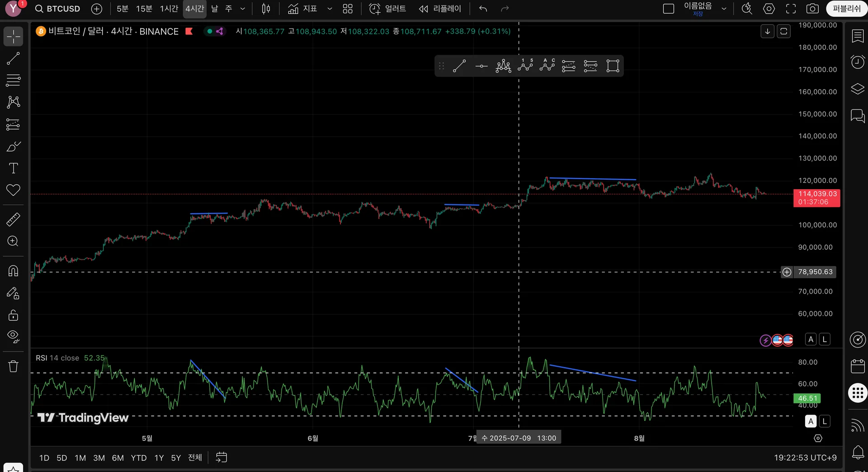The width and height of the screenshot is (868, 472).
Task: Expand the indicators favorites dropdown arrow
Action: point(330,9)
